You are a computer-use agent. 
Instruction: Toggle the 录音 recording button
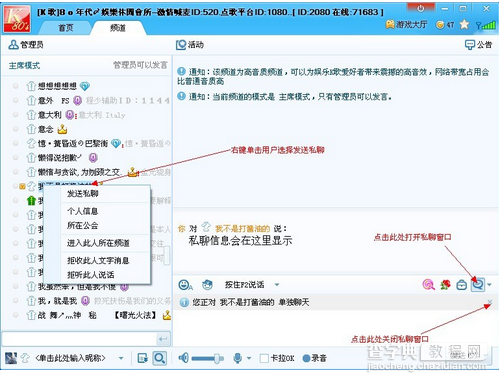click(314, 358)
